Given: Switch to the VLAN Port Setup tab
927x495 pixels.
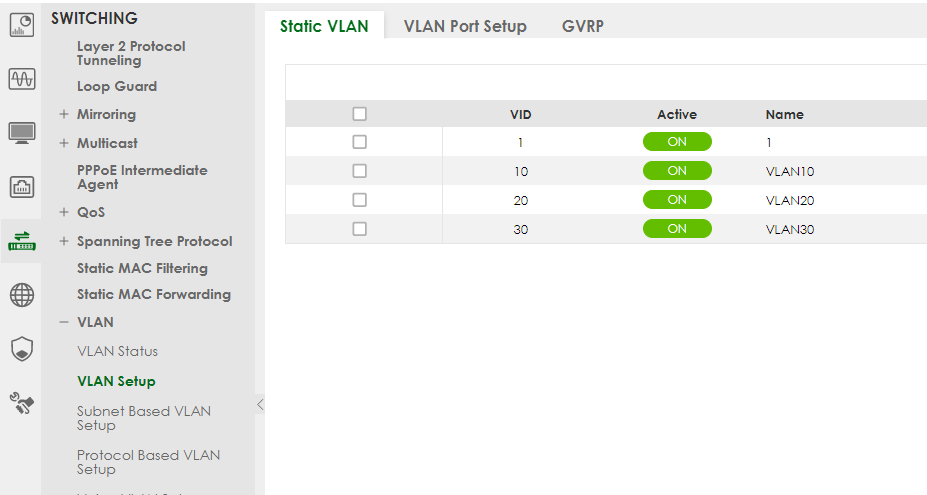Looking at the screenshot, I should pos(465,26).
